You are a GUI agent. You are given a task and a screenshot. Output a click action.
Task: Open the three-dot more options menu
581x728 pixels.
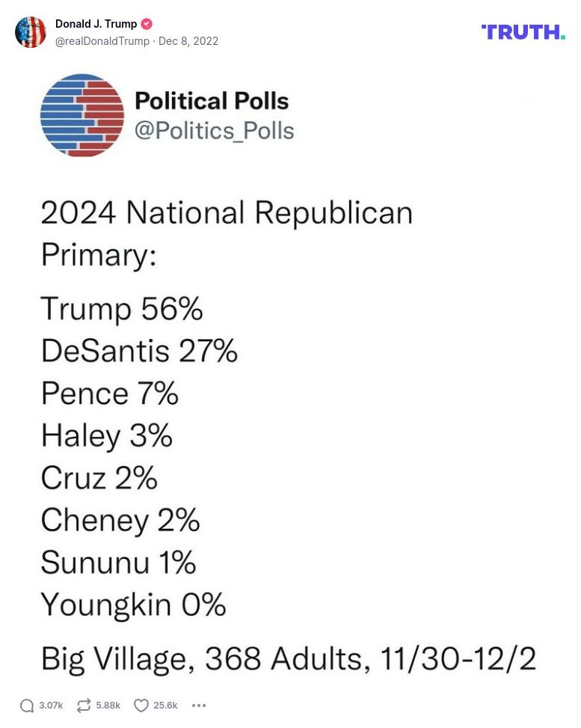point(198,705)
